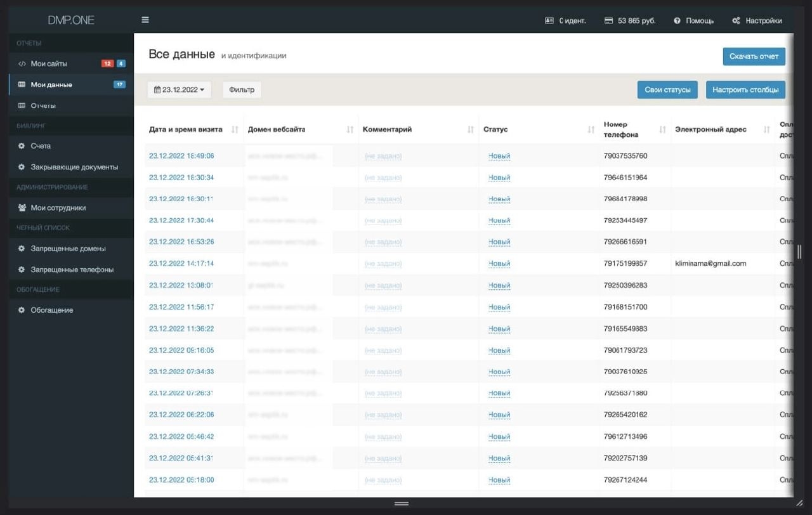Click the users icon beside Мои сотрудники
This screenshot has height=515, width=812.
[x=22, y=207]
